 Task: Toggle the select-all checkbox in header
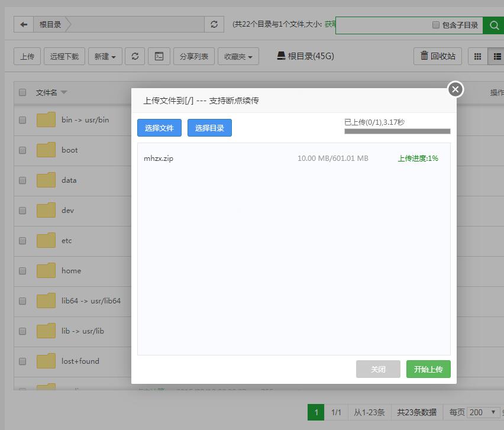(22, 92)
